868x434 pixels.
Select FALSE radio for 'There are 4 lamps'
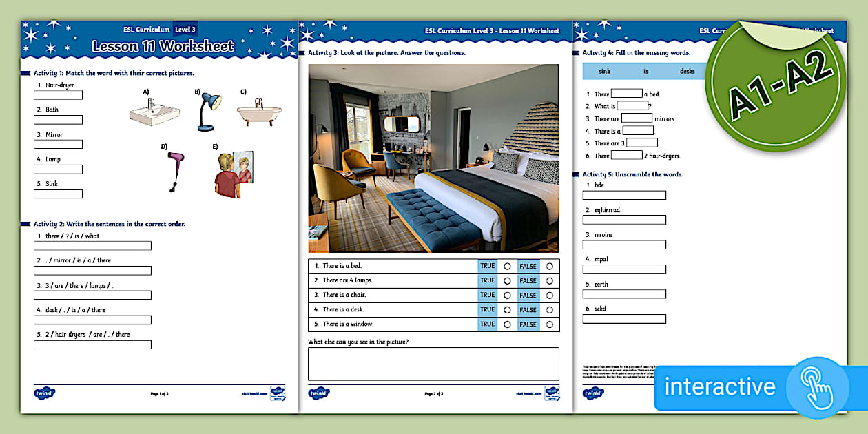pos(549,281)
